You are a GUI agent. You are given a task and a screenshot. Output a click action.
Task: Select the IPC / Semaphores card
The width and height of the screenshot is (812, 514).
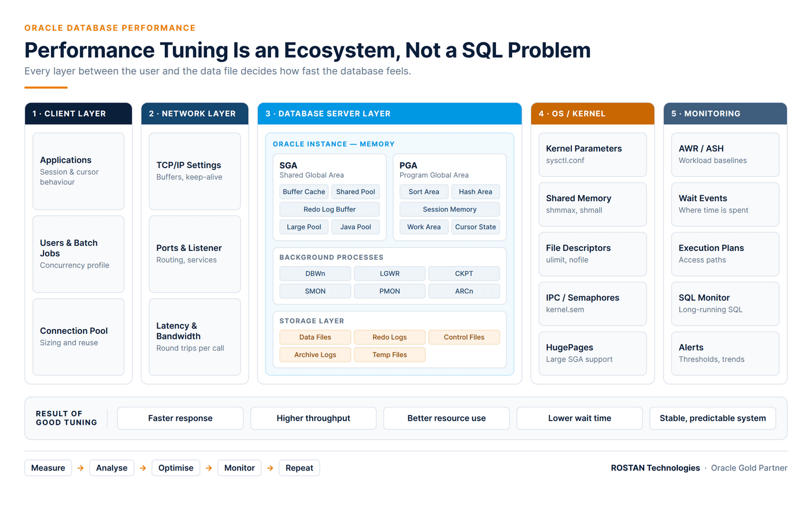[593, 304]
